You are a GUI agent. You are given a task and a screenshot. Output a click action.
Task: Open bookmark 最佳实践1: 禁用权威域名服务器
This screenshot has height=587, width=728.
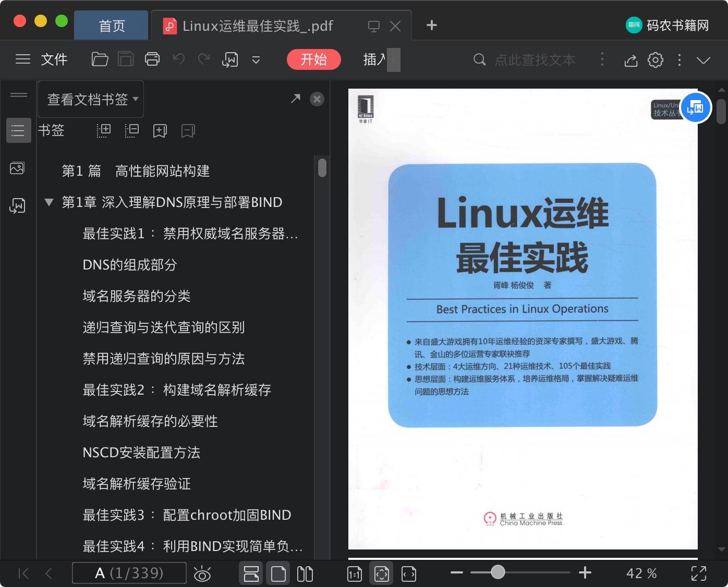[x=190, y=234]
